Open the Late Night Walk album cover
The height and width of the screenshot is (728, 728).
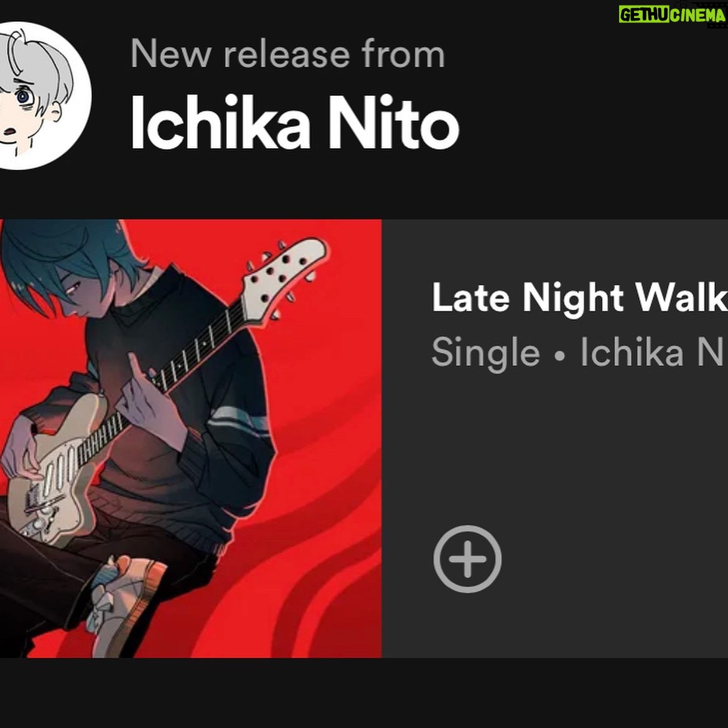[191, 438]
